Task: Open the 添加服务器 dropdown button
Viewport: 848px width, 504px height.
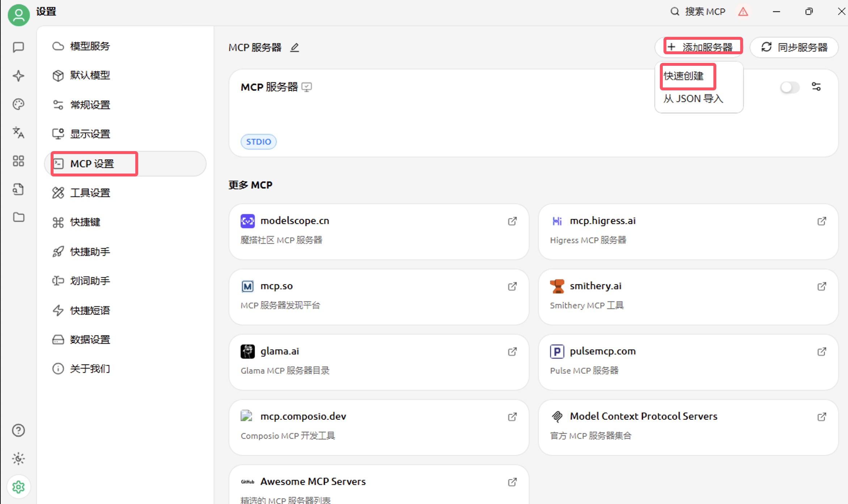Action: [701, 47]
